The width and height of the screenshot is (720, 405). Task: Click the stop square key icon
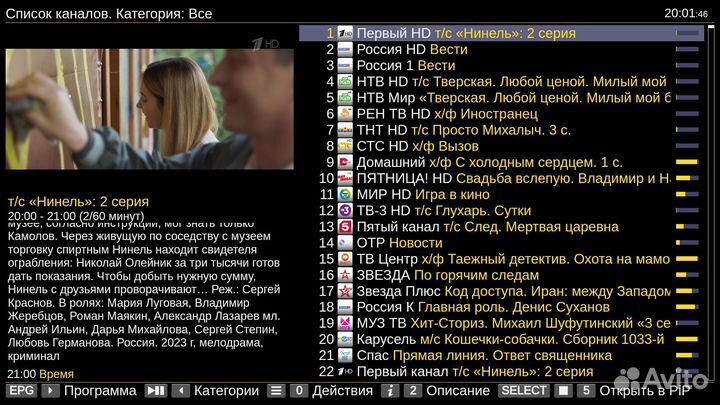click(x=563, y=391)
